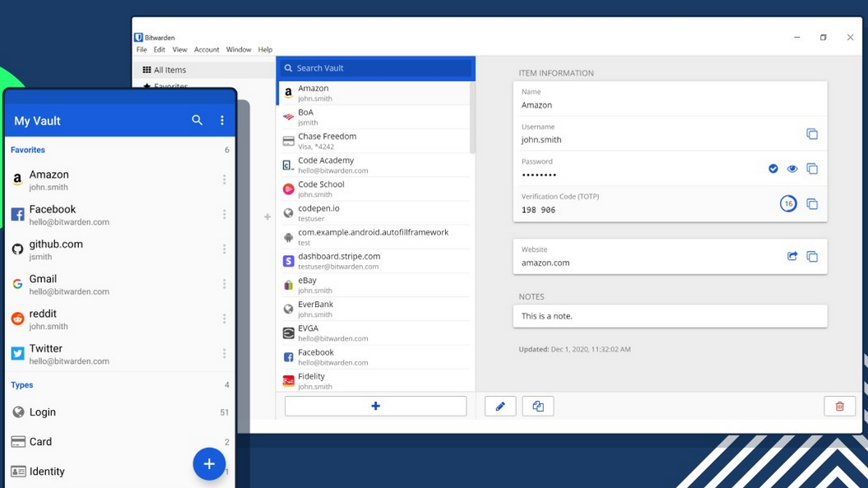Open options for Gmail in mobile vault
The image size is (868, 488).
click(224, 284)
